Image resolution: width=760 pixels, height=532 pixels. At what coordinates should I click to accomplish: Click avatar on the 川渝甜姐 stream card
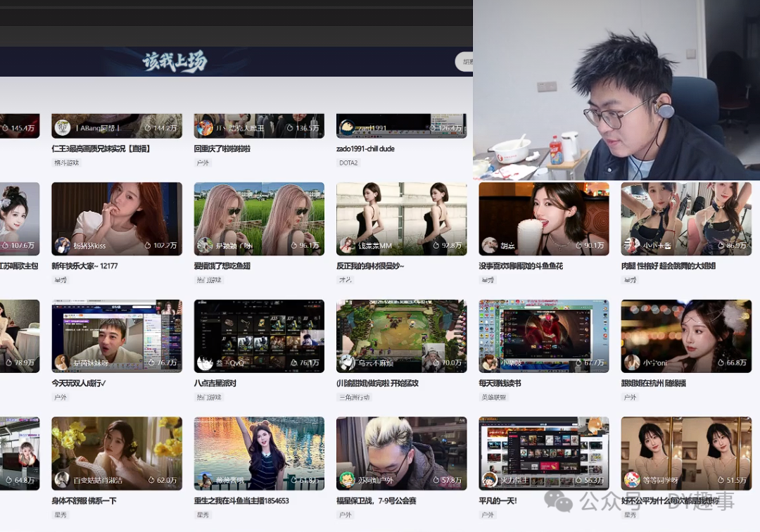[x=347, y=362]
